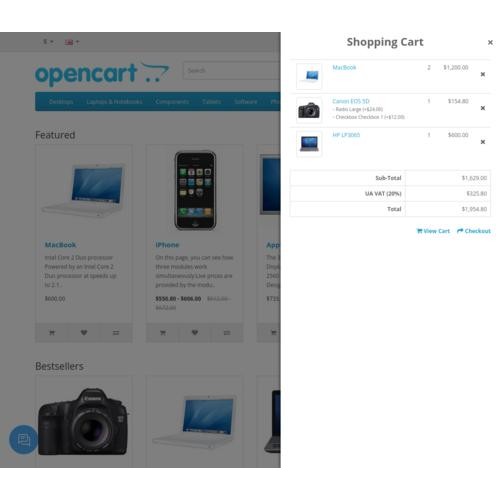Remove HP LP3065 from the cart
Viewport: 500px width, 500px height.
[x=482, y=142]
